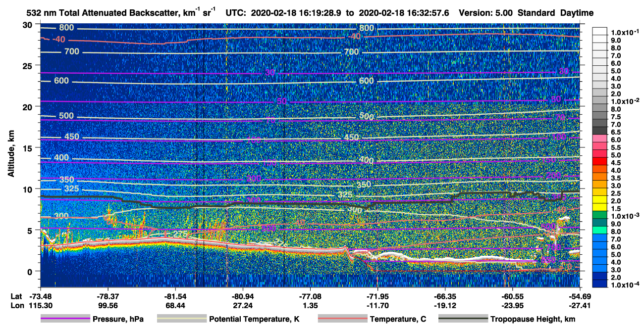
Task: Select start time '2020-02-18 16:19:28.9'
Action: (x=296, y=13)
